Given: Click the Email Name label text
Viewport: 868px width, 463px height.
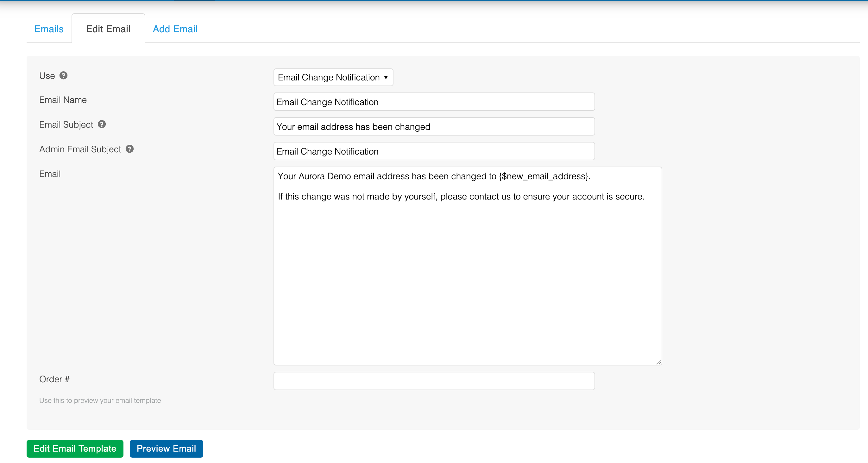Looking at the screenshot, I should click(63, 100).
